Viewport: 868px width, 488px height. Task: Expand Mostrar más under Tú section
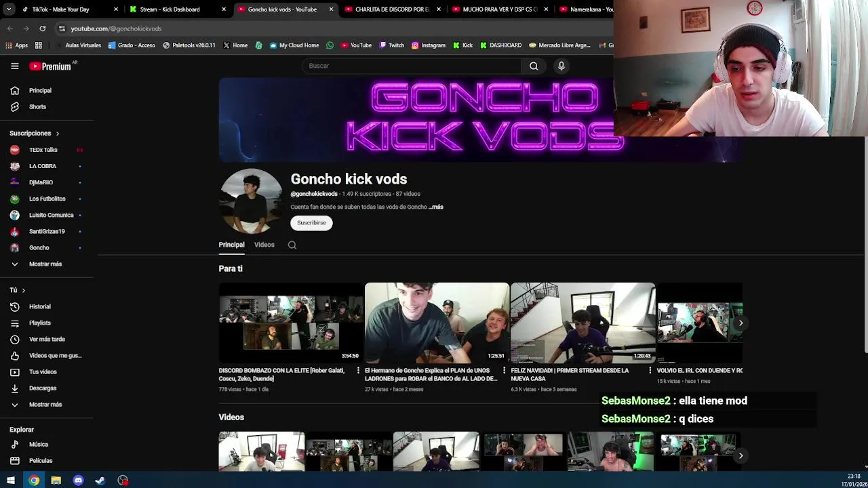point(45,404)
